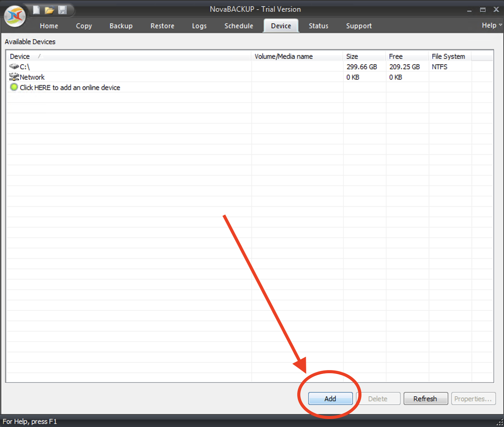504x427 pixels.
Task: Sort by the Device column header
Action: pos(129,56)
